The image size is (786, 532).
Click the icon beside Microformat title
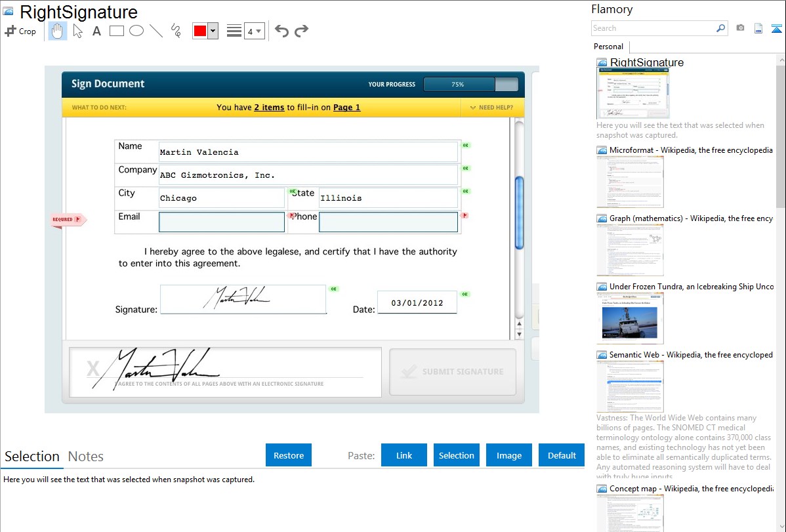coord(602,150)
